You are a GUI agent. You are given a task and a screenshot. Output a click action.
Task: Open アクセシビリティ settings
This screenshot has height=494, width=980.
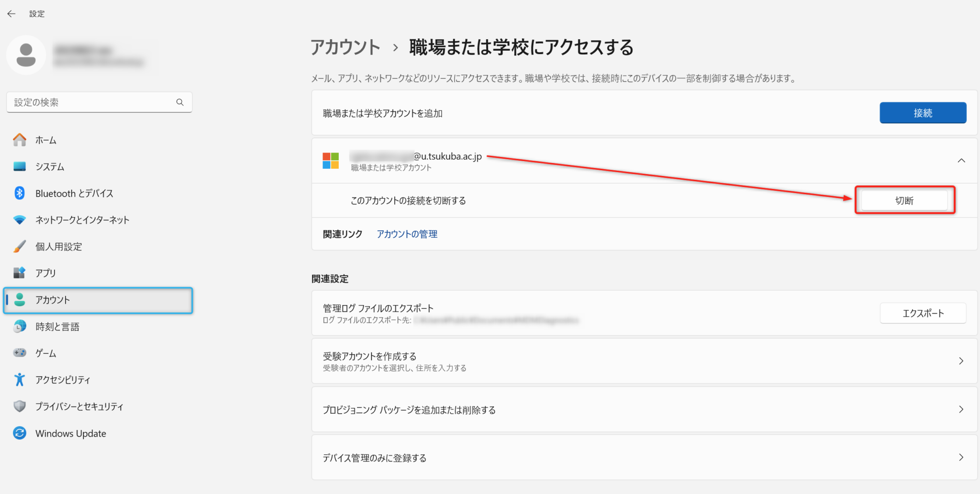(x=19, y=379)
